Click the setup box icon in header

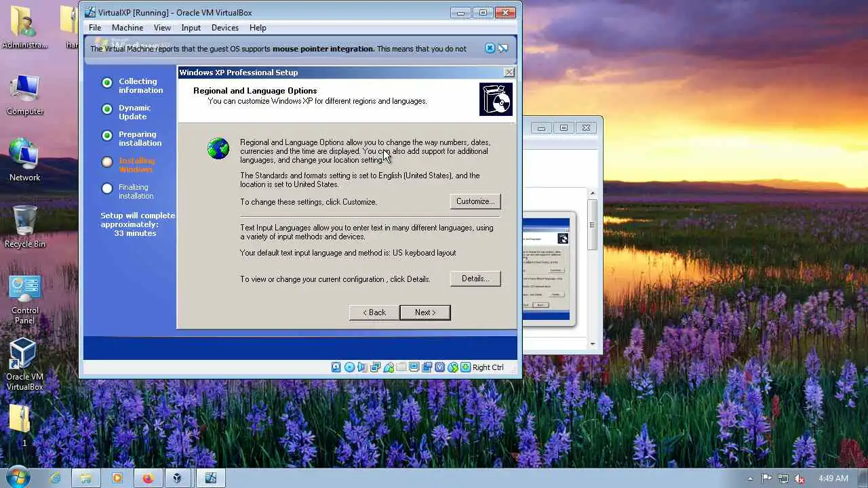point(496,99)
